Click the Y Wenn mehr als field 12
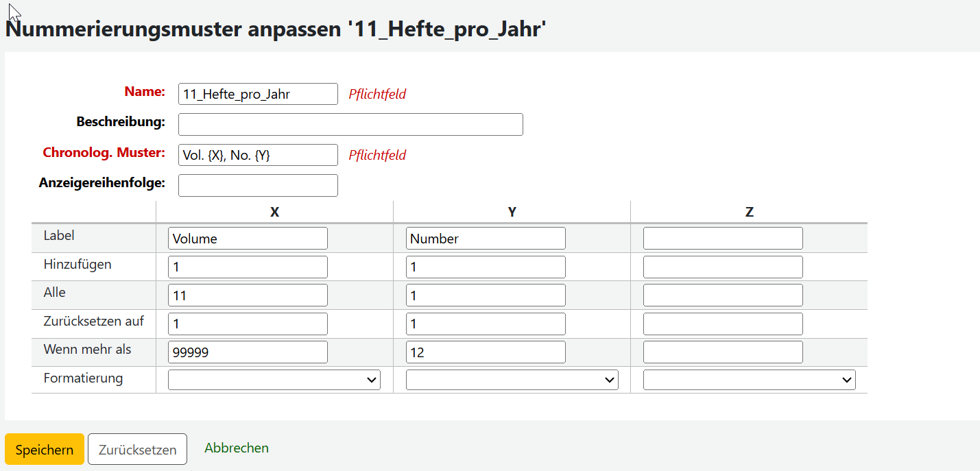The width and height of the screenshot is (980, 471). [x=486, y=352]
